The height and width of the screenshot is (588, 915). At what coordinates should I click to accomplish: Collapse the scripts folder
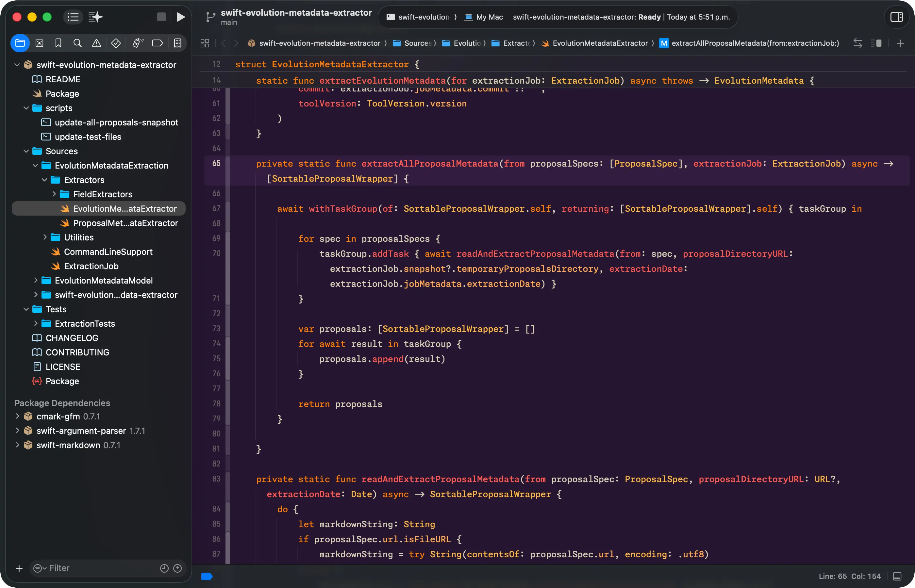pyautogui.click(x=26, y=108)
